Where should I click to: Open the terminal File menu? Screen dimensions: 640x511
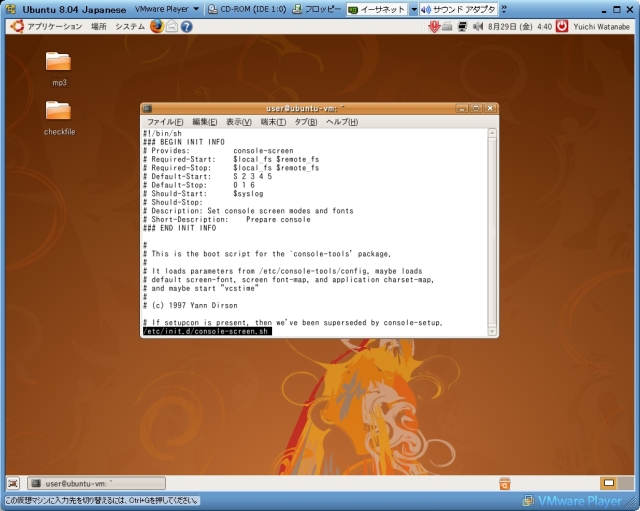point(165,122)
